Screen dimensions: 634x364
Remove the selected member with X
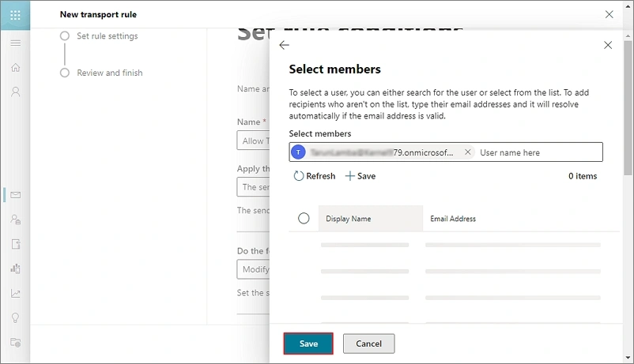point(467,152)
